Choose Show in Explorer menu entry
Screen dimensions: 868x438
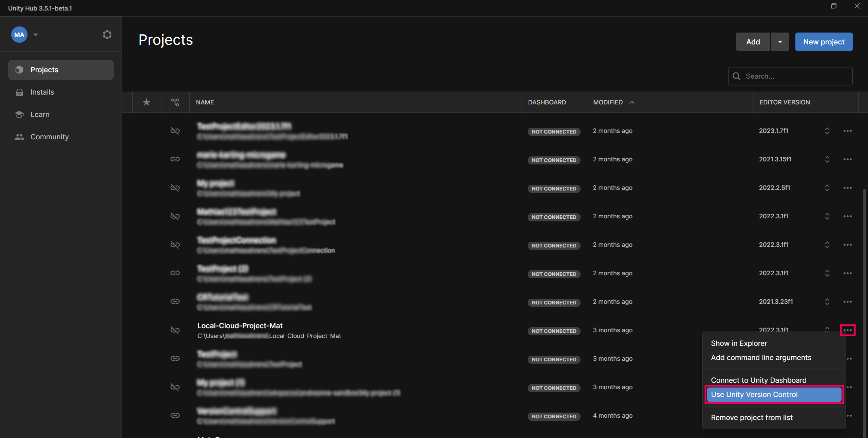coord(739,343)
